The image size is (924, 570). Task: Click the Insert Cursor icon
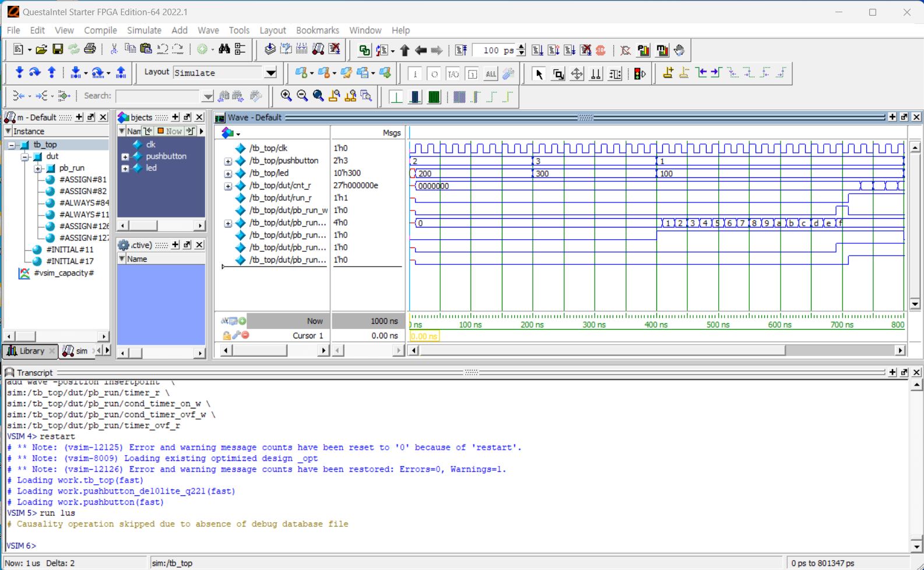coord(668,73)
